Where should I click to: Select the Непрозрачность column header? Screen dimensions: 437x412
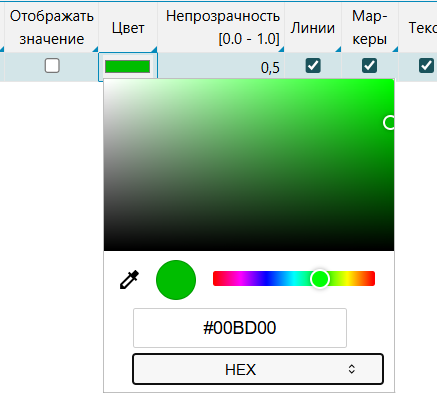(x=221, y=27)
